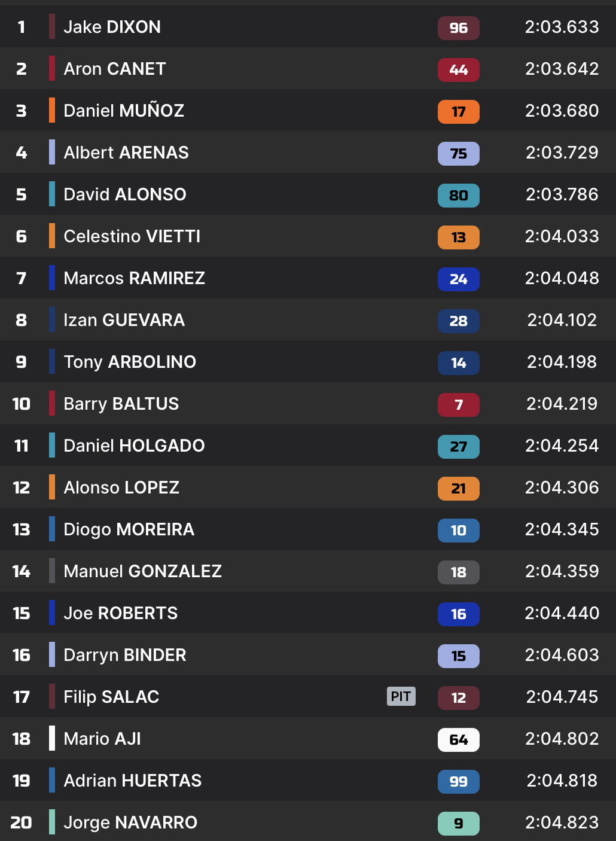
Task: Click Marcos RAMIREZ's name
Action: coord(134,278)
